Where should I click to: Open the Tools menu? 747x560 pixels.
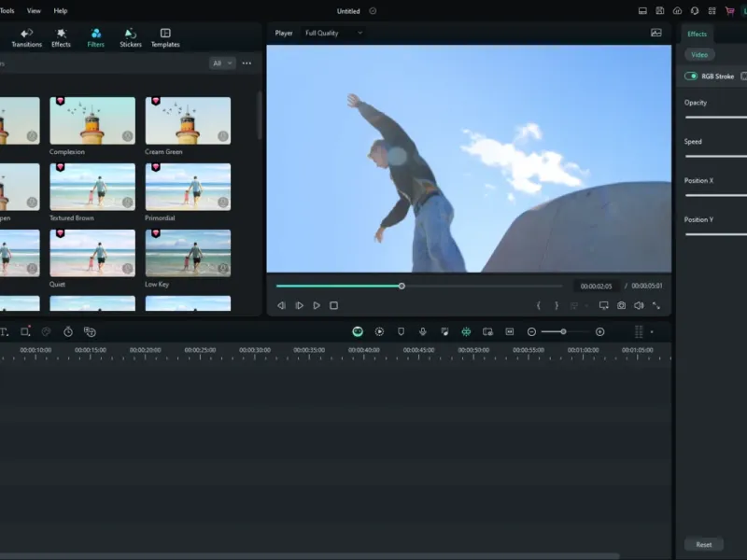7,10
